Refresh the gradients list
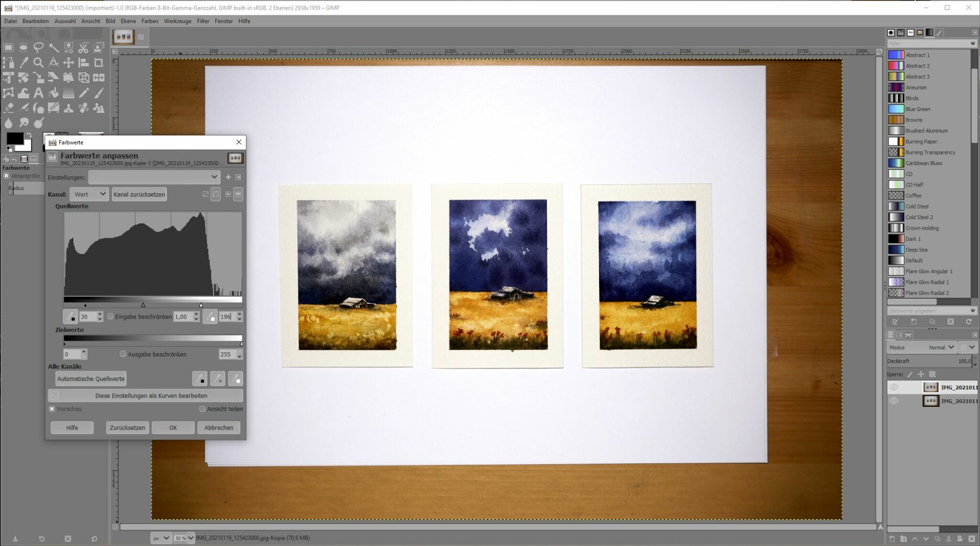The image size is (980, 546). (969, 322)
